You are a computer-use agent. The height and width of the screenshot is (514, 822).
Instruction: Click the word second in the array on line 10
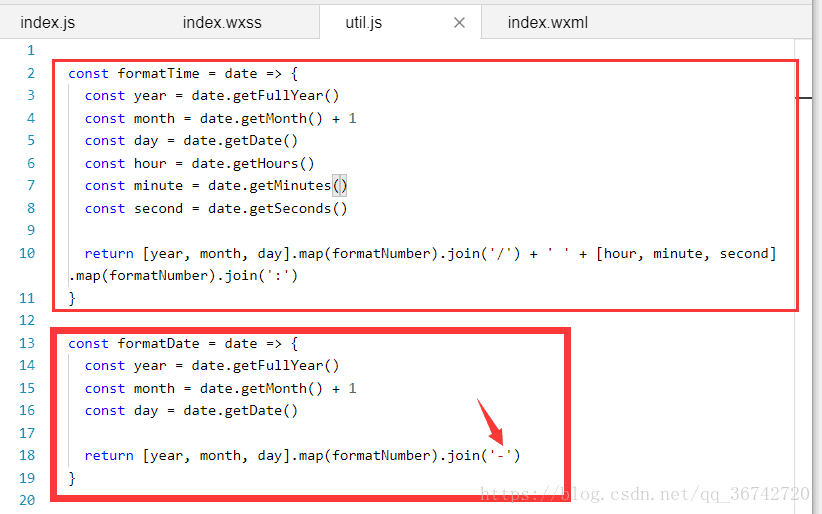[743, 253]
